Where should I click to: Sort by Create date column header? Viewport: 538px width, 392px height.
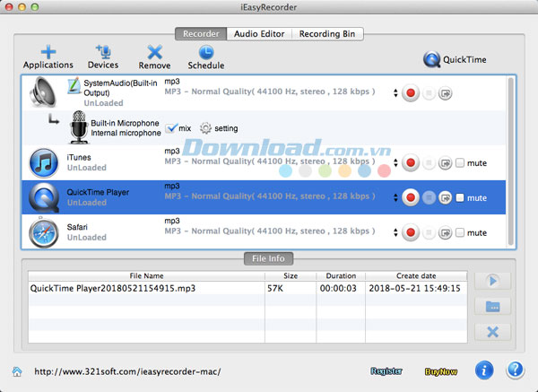(x=416, y=276)
